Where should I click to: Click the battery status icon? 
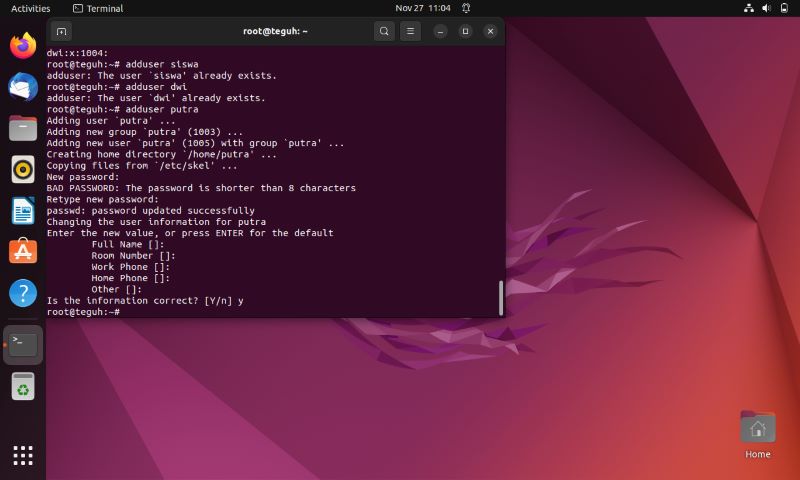tap(784, 8)
